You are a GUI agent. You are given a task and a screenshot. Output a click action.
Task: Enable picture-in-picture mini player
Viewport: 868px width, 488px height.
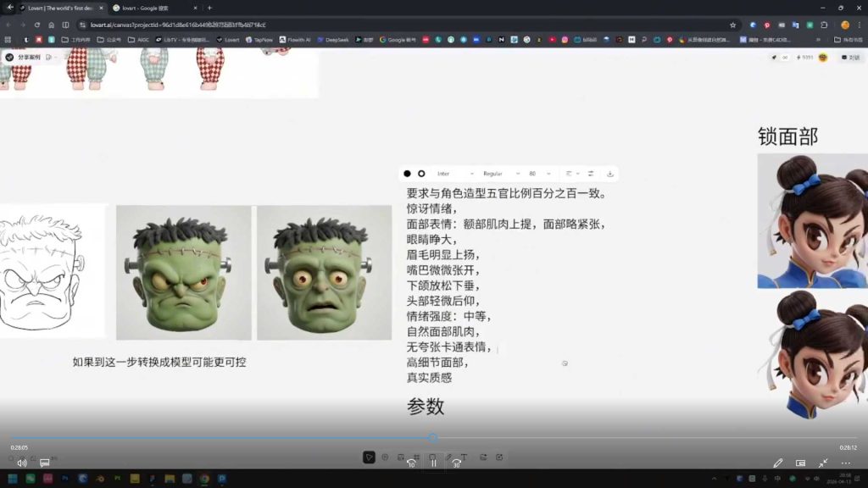coord(800,463)
